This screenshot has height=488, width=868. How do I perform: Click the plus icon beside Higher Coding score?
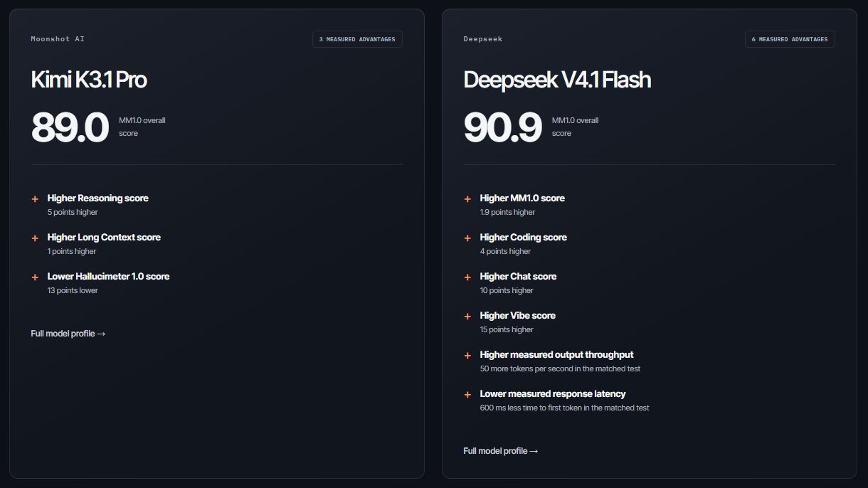tap(467, 238)
